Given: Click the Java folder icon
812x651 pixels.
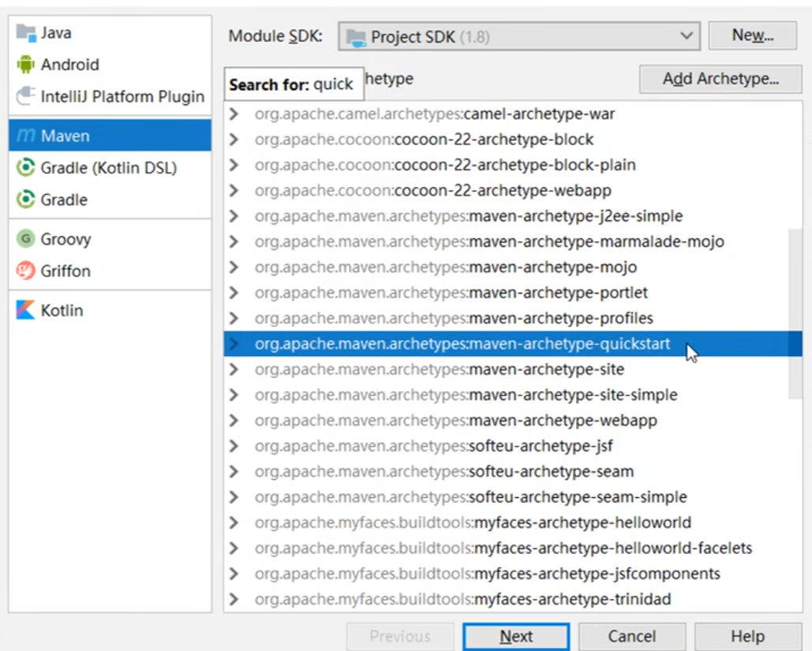Looking at the screenshot, I should pos(26,33).
